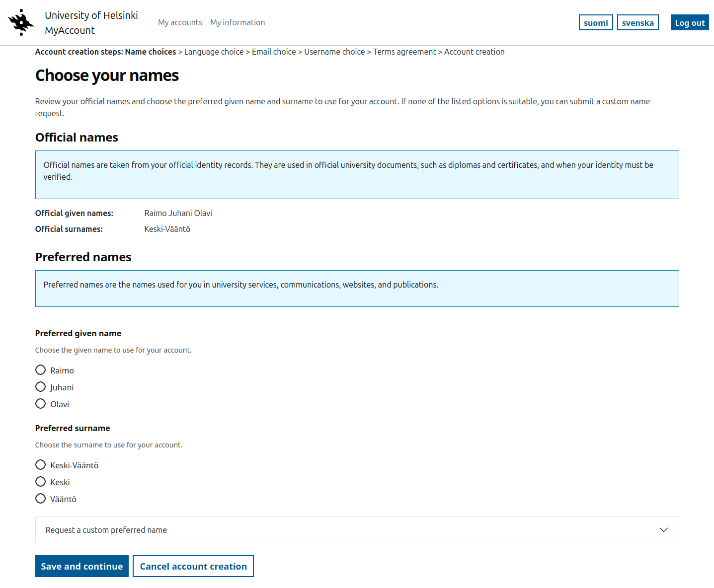The width and height of the screenshot is (714, 588).
Task: Click the University of Helsinki flame logo
Action: [21, 22]
